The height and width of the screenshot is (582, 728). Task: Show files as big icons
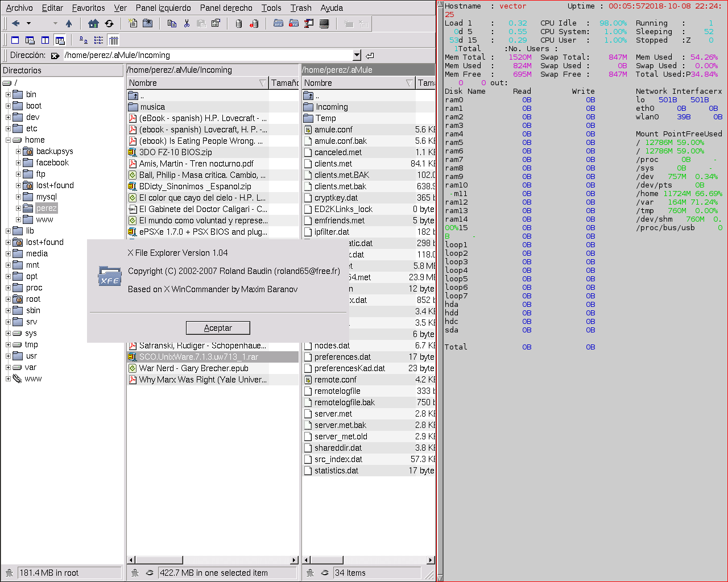click(x=84, y=40)
